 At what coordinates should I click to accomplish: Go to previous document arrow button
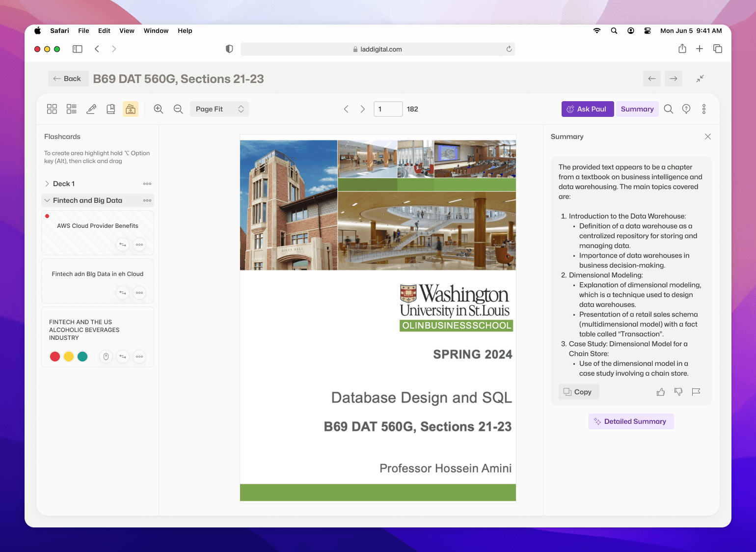(652, 79)
